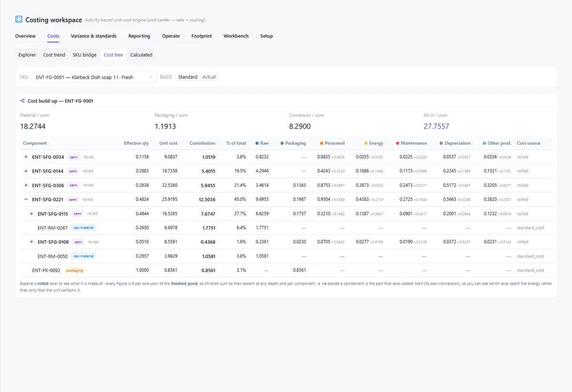This screenshot has width=572, height=392.
Task: Click the Material value 18.2744
Action: tap(33, 127)
